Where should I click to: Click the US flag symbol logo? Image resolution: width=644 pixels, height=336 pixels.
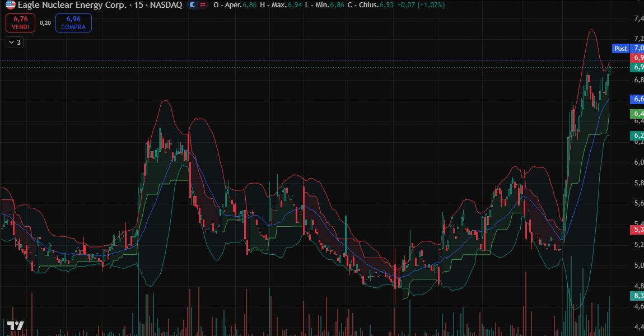tap(10, 5)
